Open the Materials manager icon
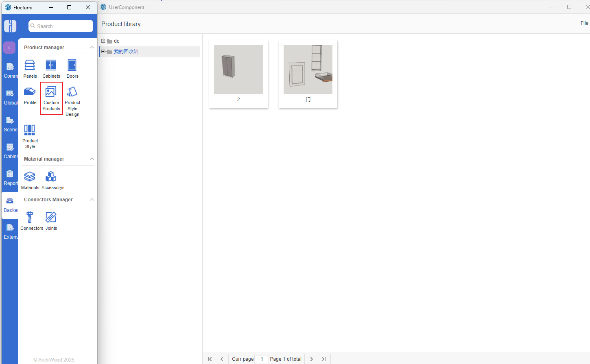The height and width of the screenshot is (364, 590). [30, 180]
